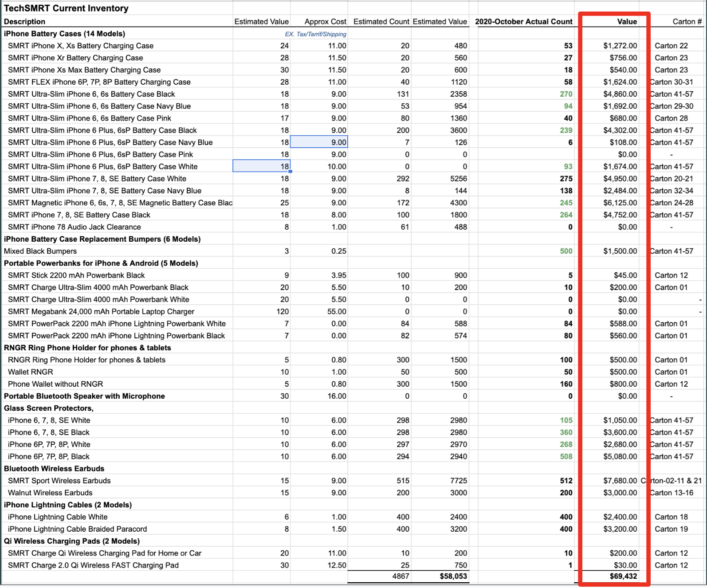Click 'SMRT PowerPack 2200 mAh iPhone Lightning Powerbank White'
Viewport: 707px width, 588px height.
(x=117, y=324)
